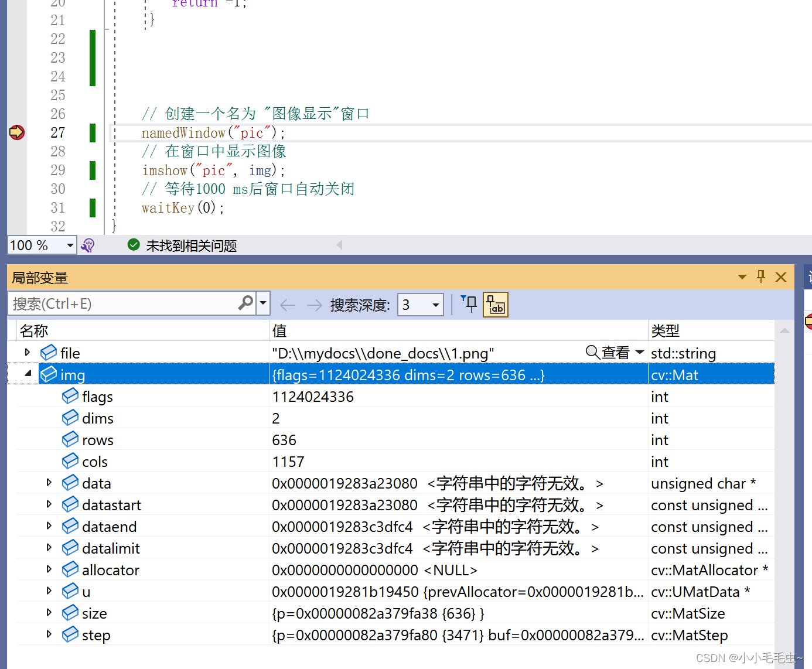The width and height of the screenshot is (812, 669).
Task: Close the Locals panel
Action: point(781,277)
